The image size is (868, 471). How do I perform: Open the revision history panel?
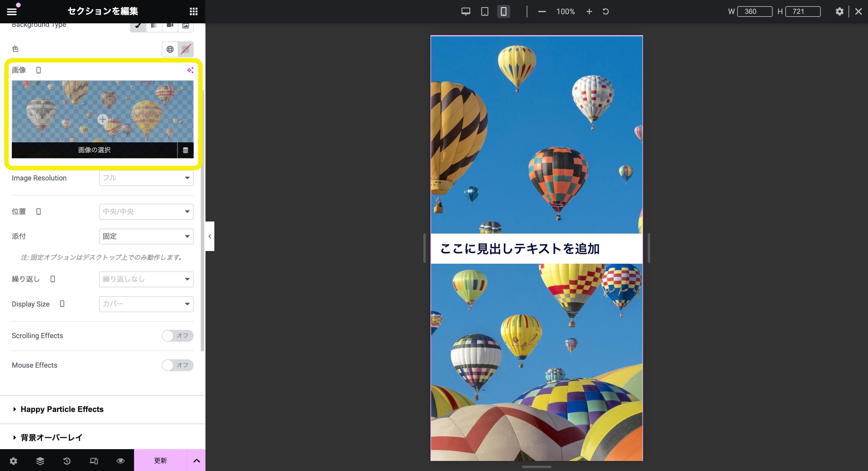pos(67,461)
